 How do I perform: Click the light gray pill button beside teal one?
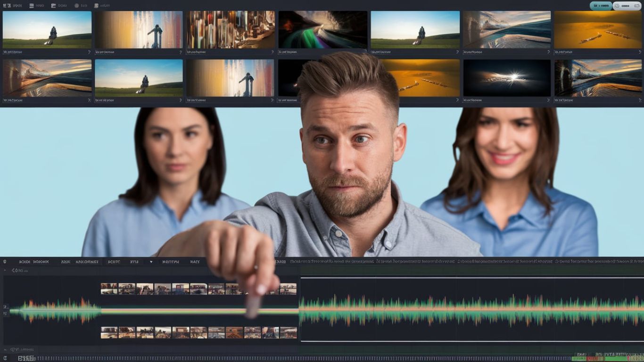(627, 6)
